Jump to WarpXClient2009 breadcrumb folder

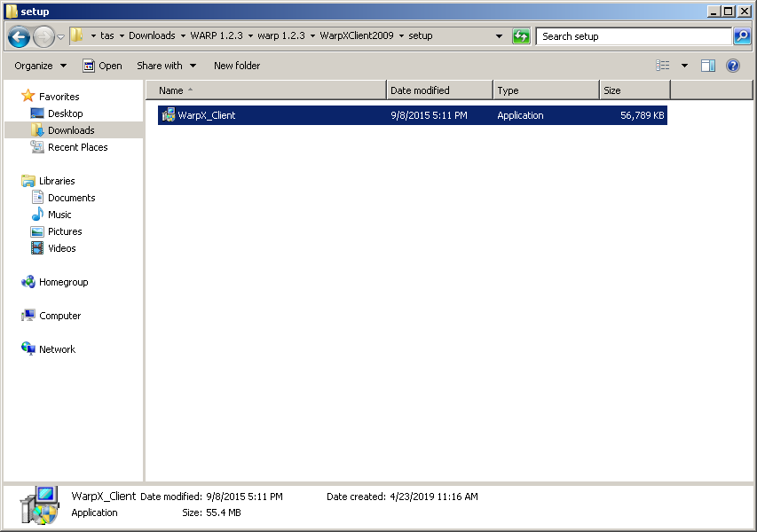point(356,35)
